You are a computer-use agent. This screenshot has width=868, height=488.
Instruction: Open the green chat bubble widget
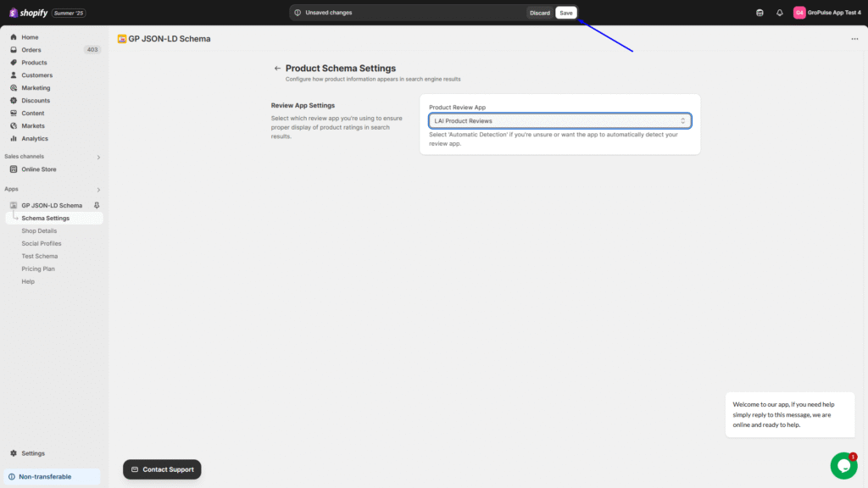click(x=843, y=466)
